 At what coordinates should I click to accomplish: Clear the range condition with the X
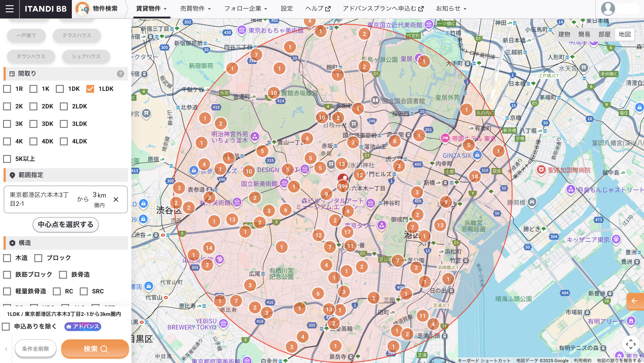tap(116, 199)
